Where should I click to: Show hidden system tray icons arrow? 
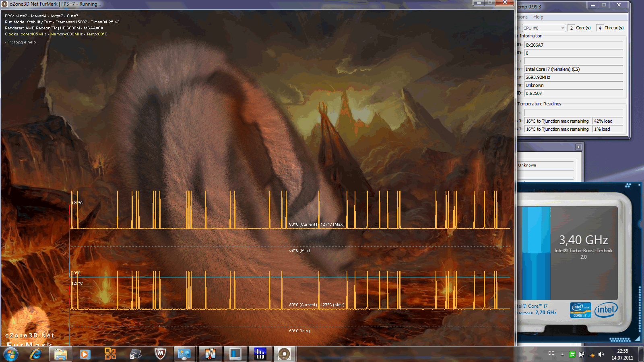tap(562, 355)
